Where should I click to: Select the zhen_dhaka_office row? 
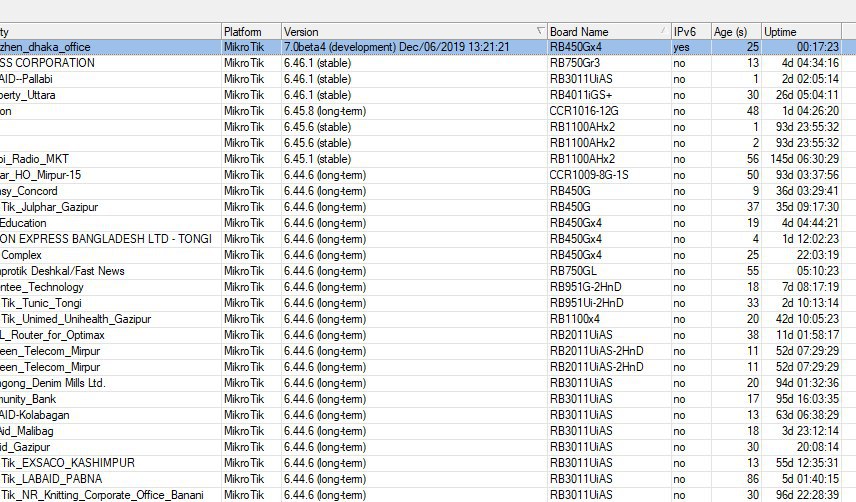[428, 47]
